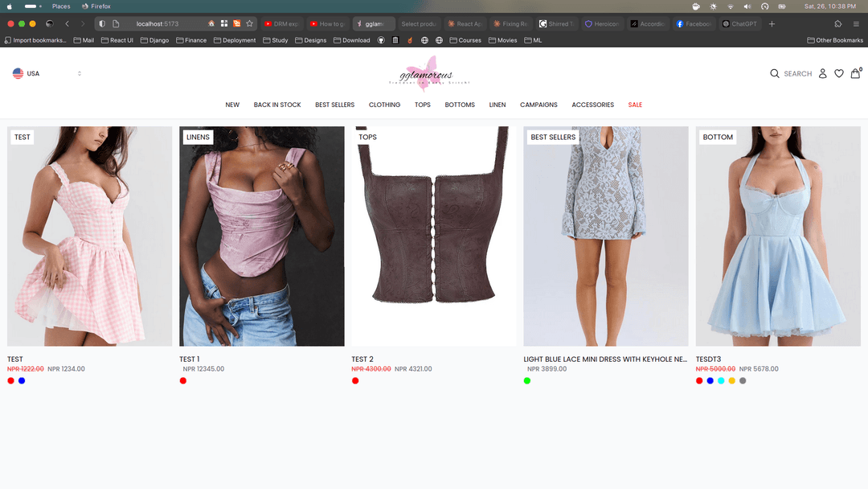Viewport: 868px width, 489px height.
Task: Bookmark this page with the star icon
Action: point(250,24)
